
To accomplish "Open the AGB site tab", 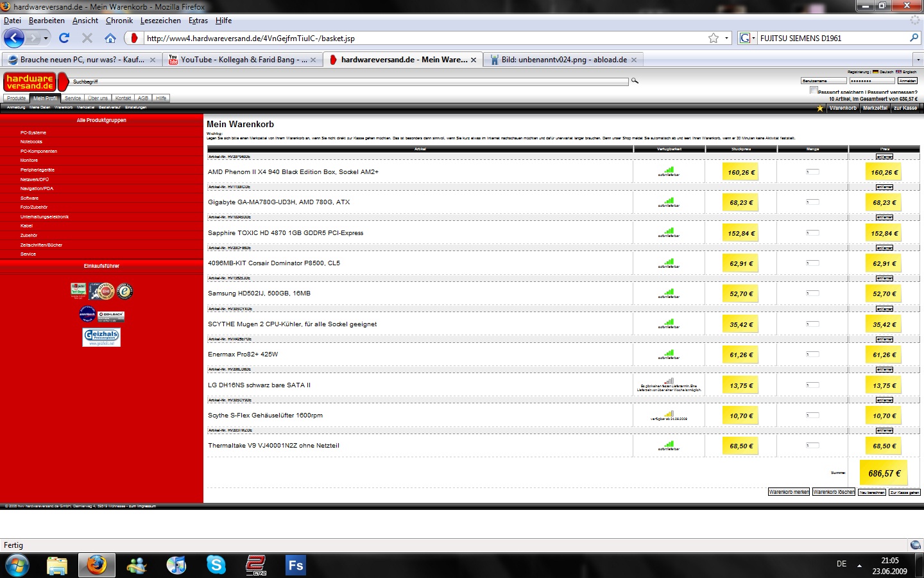I will [143, 98].
